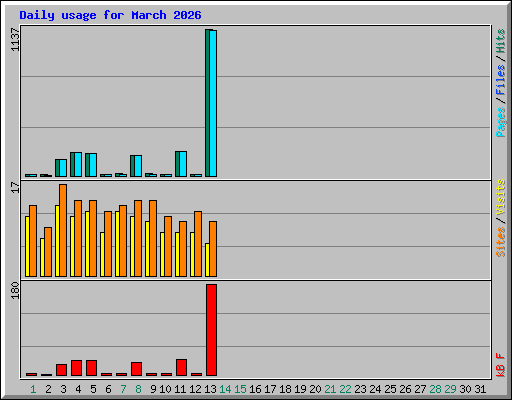Viewport: 512px width, 400px height.
Task: Click day label 7 on the x-axis
Action: [123, 389]
